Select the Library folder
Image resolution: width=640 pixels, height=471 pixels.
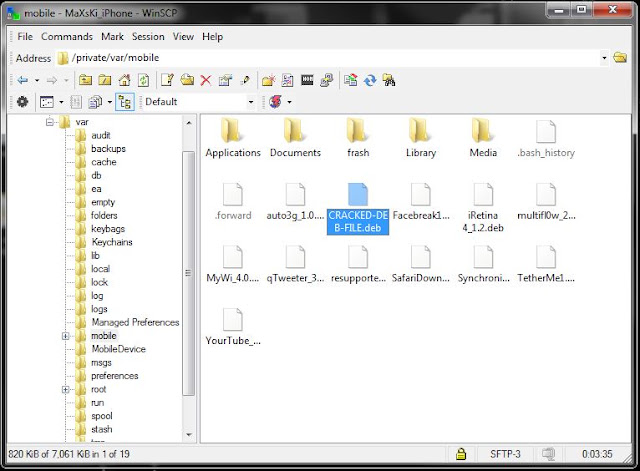tap(420, 138)
